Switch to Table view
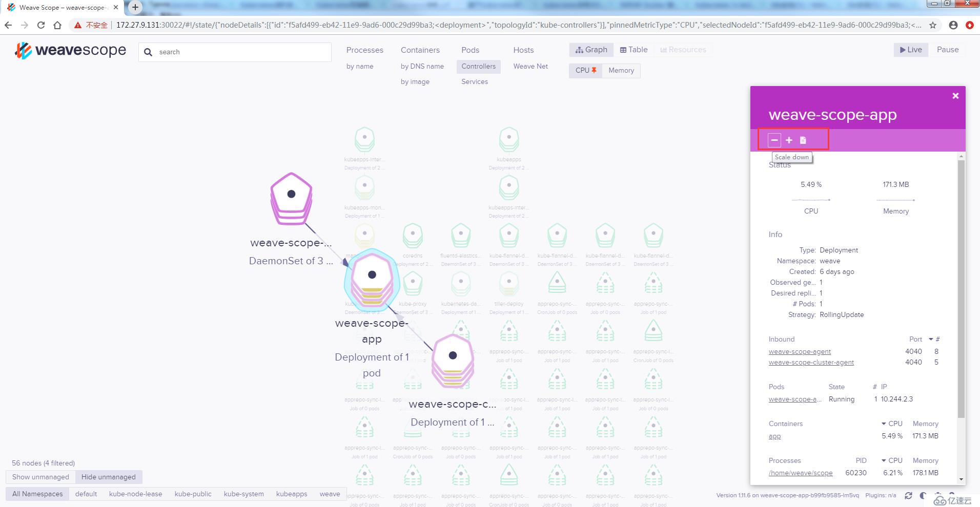 coord(634,50)
